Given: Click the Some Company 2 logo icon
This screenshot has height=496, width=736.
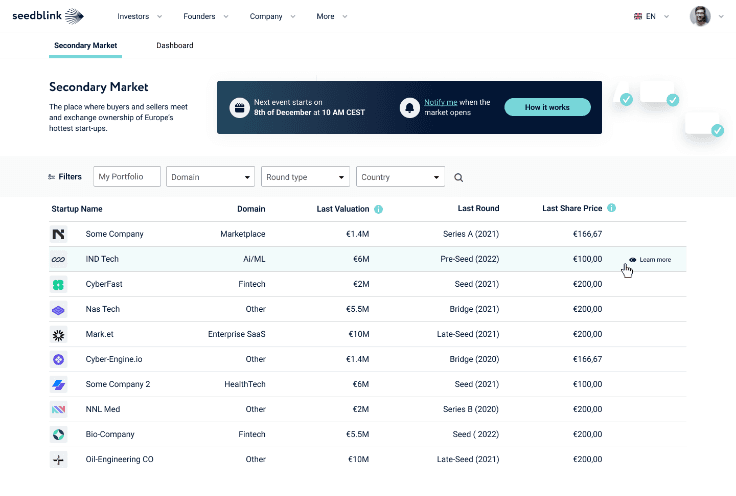Looking at the screenshot, I should pyautogui.click(x=58, y=384).
